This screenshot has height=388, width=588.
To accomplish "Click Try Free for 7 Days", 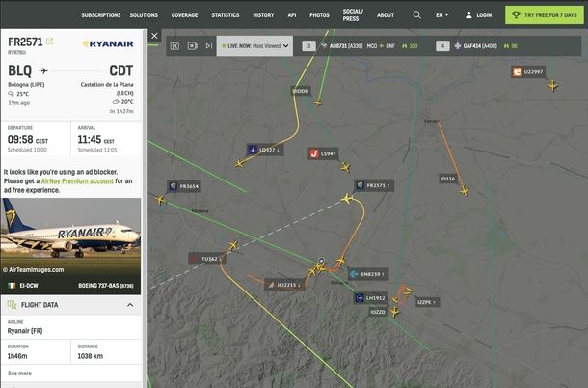I will pyautogui.click(x=544, y=15).
